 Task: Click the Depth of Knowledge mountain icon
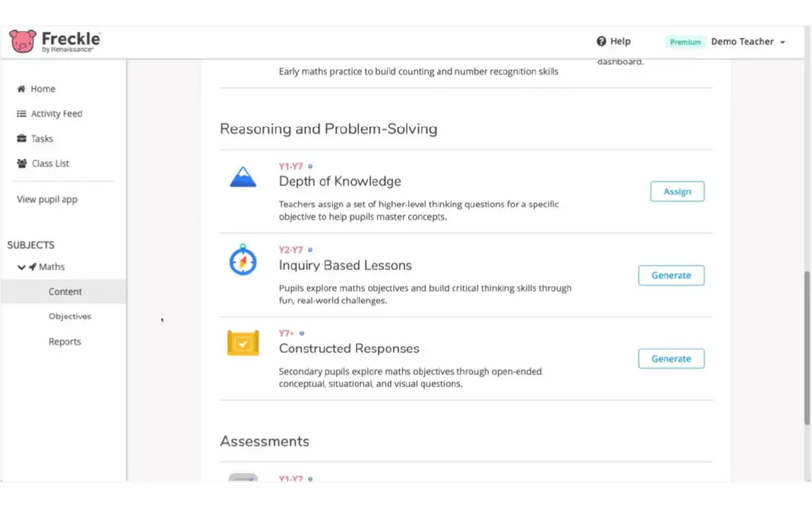pyautogui.click(x=243, y=177)
